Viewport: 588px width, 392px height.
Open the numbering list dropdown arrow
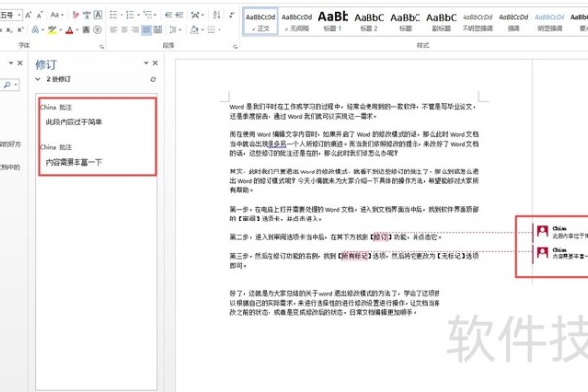tap(138, 15)
